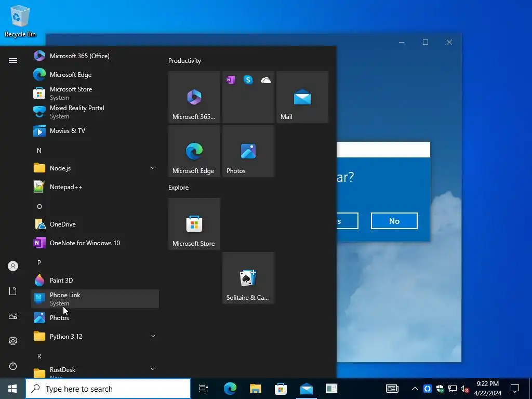Minimize the background window

[402, 42]
